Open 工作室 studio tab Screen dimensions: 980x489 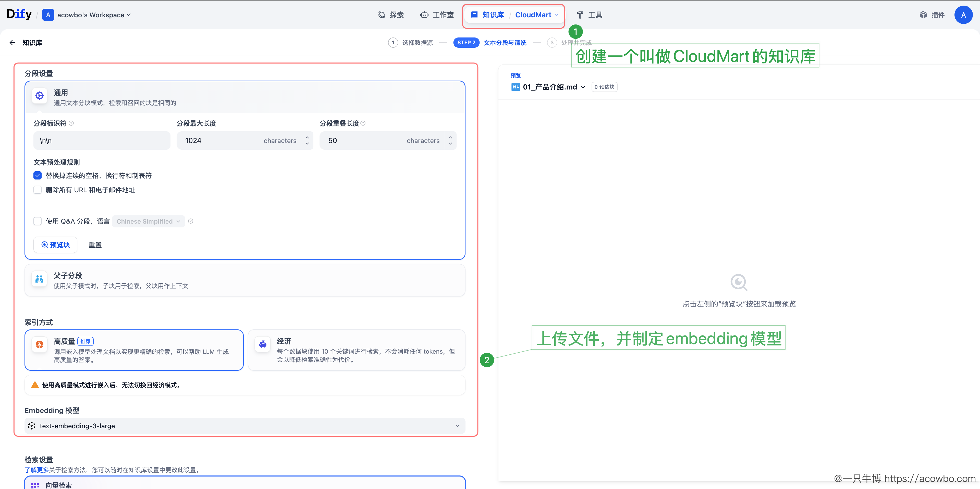[x=437, y=15]
